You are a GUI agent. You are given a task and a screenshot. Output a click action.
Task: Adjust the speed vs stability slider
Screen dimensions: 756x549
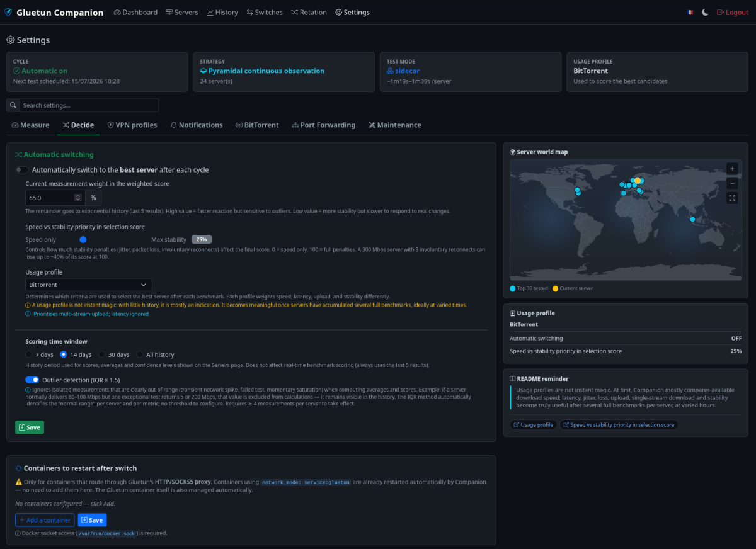point(83,240)
